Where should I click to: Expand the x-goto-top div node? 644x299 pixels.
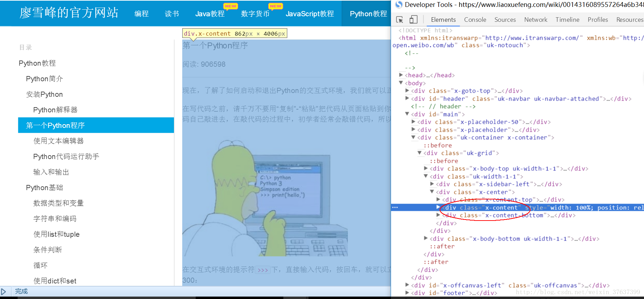pos(407,91)
